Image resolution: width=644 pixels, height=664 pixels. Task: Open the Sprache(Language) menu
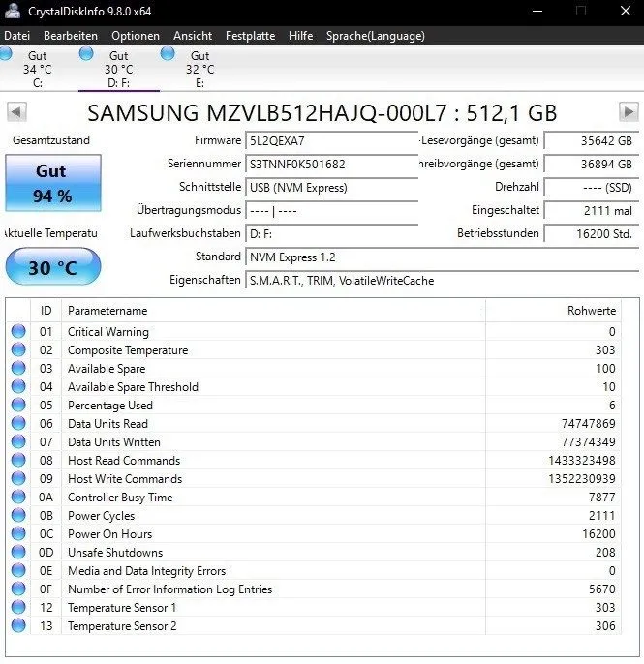376,36
